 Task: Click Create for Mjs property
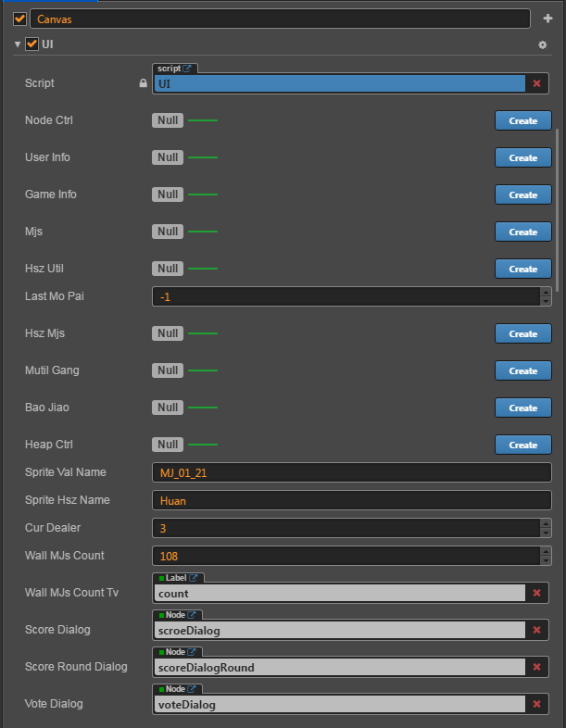point(523,232)
